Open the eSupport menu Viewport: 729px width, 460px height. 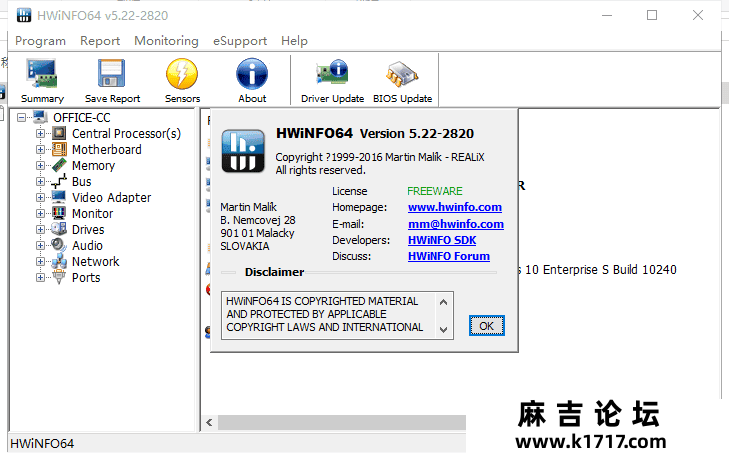240,41
